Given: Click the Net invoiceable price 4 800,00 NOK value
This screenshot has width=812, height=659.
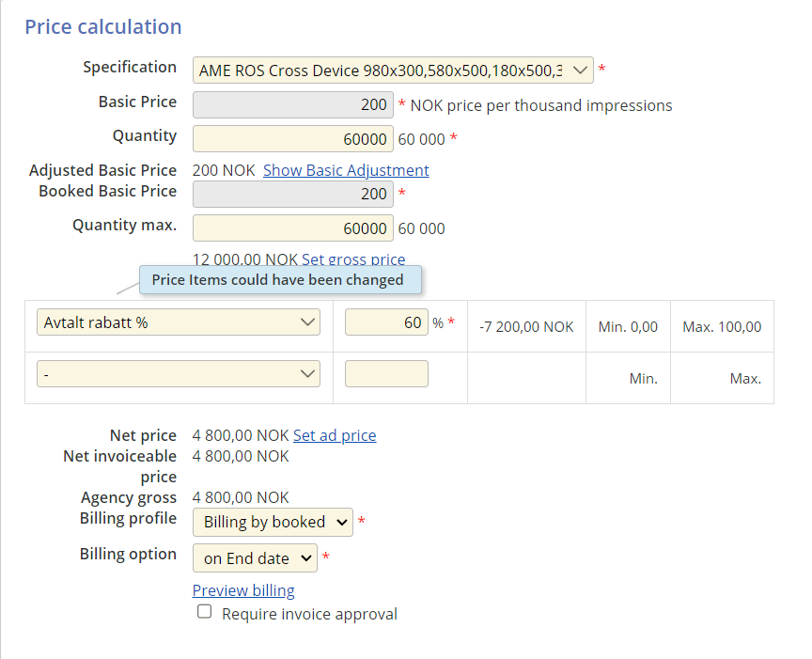Looking at the screenshot, I should [x=241, y=456].
